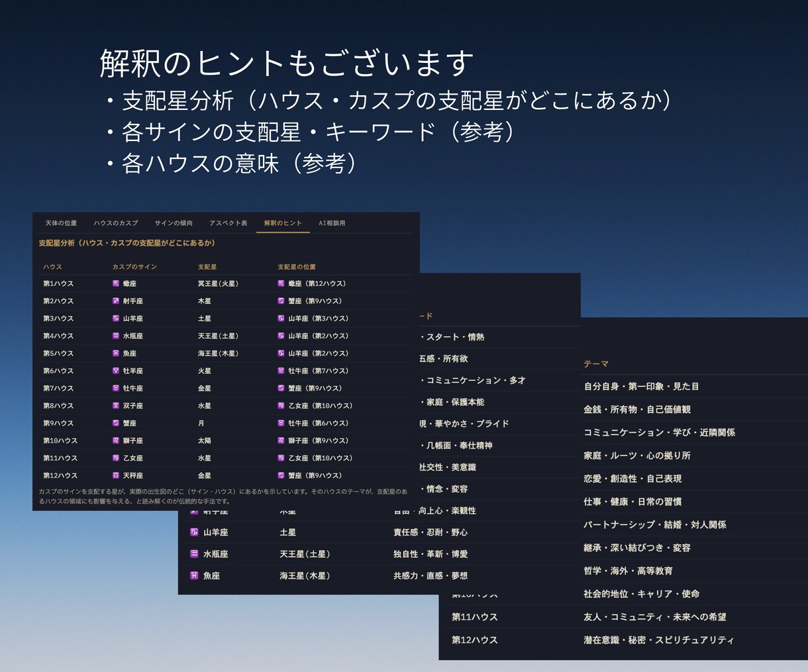Click Capricorn icon in the sign keyword panel
The image size is (808, 672).
194,532
